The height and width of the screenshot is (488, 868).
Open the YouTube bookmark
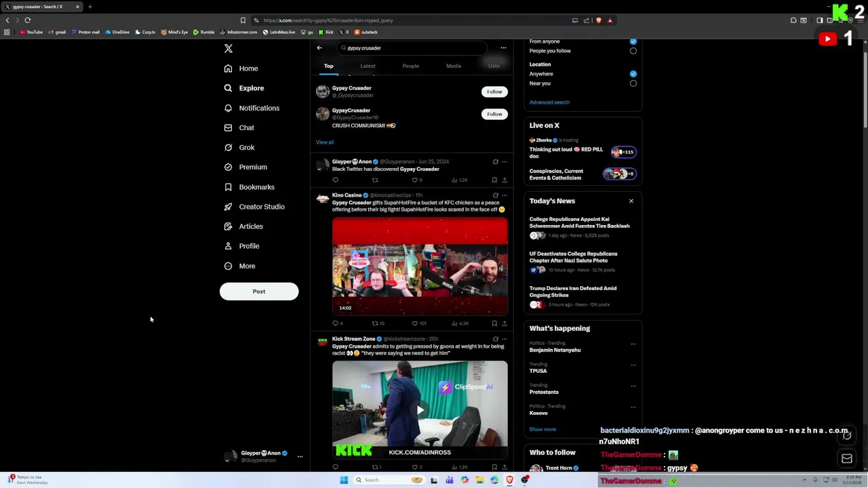31,32
